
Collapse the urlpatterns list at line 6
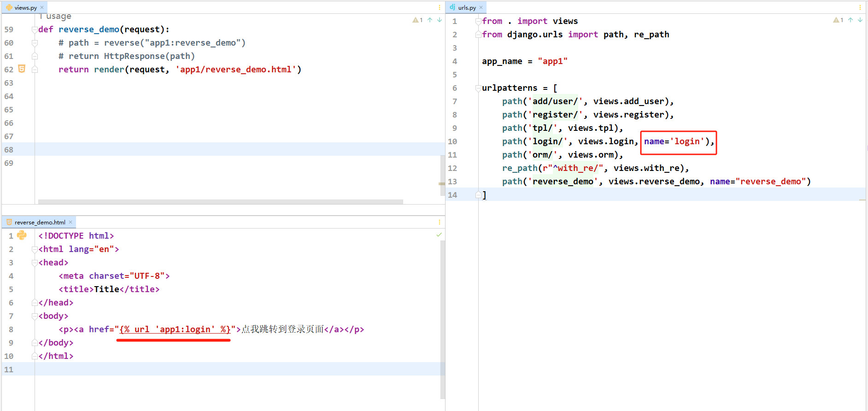tap(478, 88)
